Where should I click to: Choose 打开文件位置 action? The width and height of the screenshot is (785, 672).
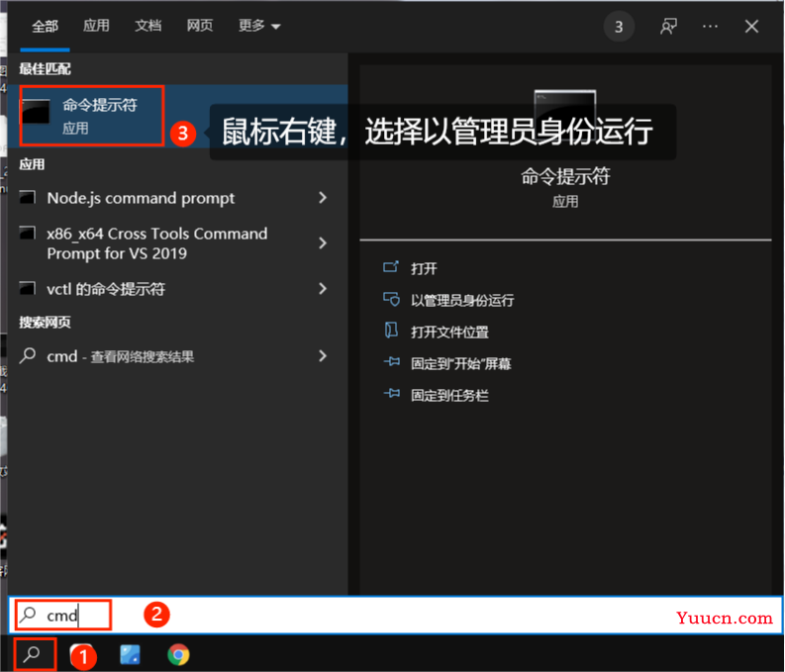click(449, 332)
